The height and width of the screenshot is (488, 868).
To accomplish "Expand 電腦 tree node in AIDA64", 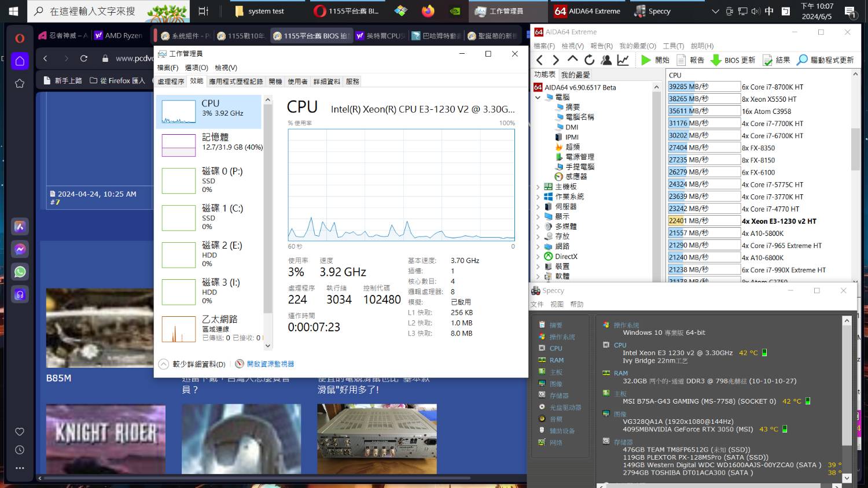I will (538, 97).
